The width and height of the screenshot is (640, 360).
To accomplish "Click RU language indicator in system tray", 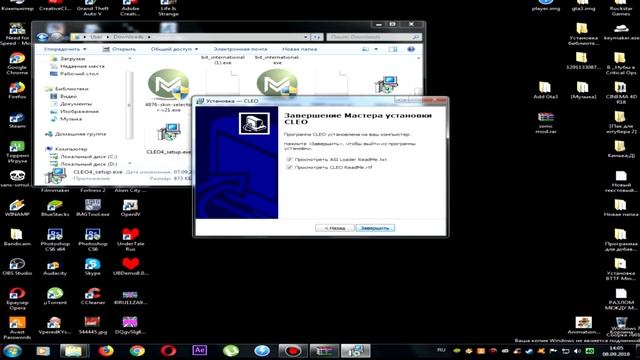I will pos(441,350).
